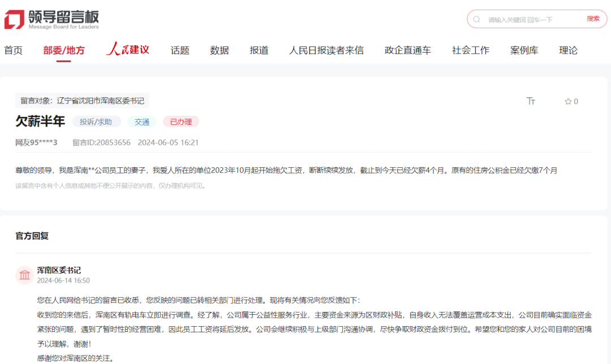611x364 pixels.
Task: Click the 交通 category tag
Action: coord(142,122)
